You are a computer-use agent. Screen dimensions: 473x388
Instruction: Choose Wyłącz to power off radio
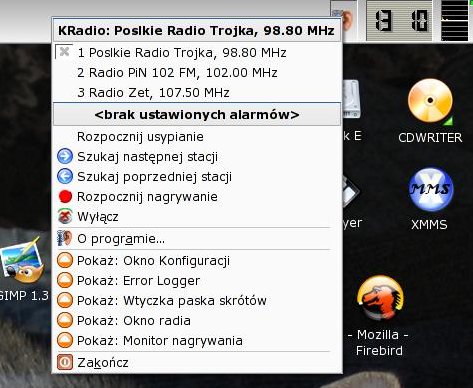[x=197, y=217]
